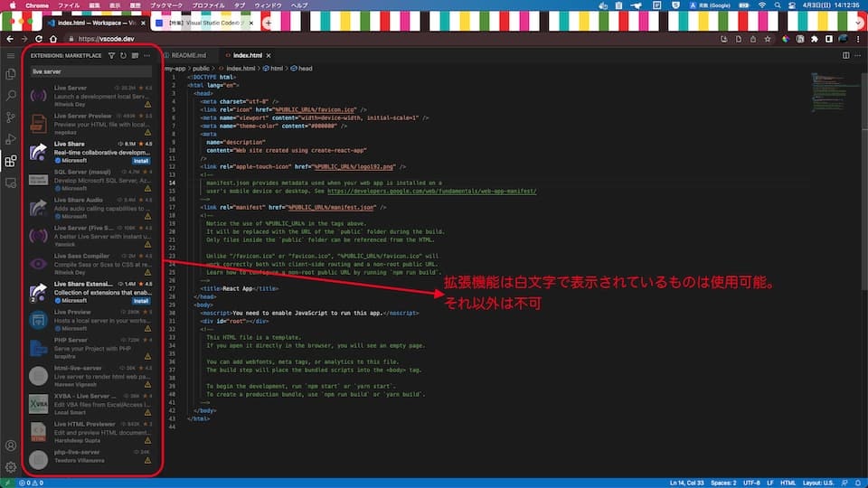
Task: Change the LF end of line sequence
Action: point(770,483)
